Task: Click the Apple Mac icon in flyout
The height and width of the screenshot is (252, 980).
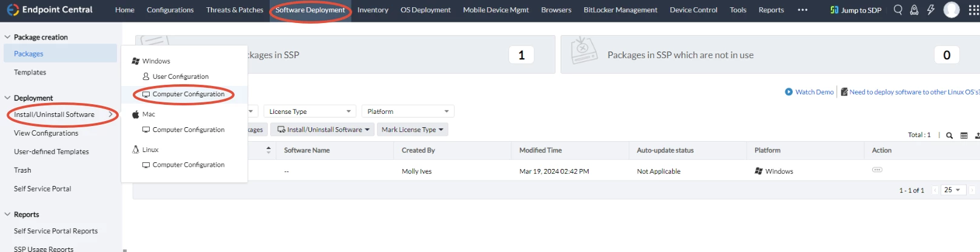Action: pos(136,114)
